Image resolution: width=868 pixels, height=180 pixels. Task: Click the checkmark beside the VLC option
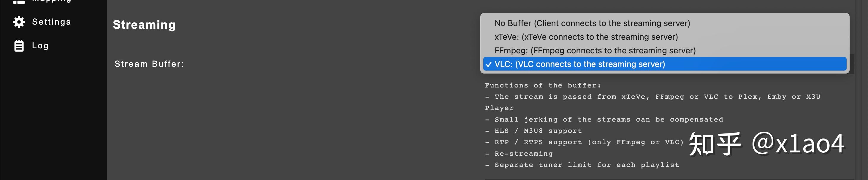(489, 64)
